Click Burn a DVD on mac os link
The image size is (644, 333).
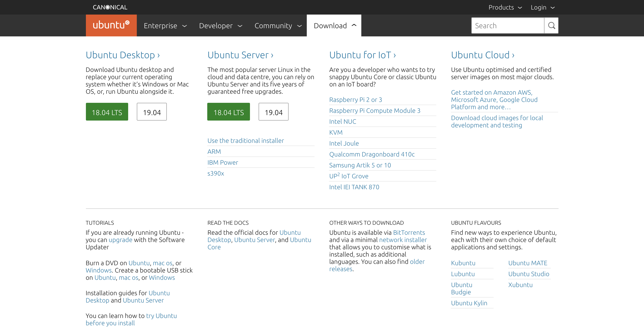pos(162,263)
